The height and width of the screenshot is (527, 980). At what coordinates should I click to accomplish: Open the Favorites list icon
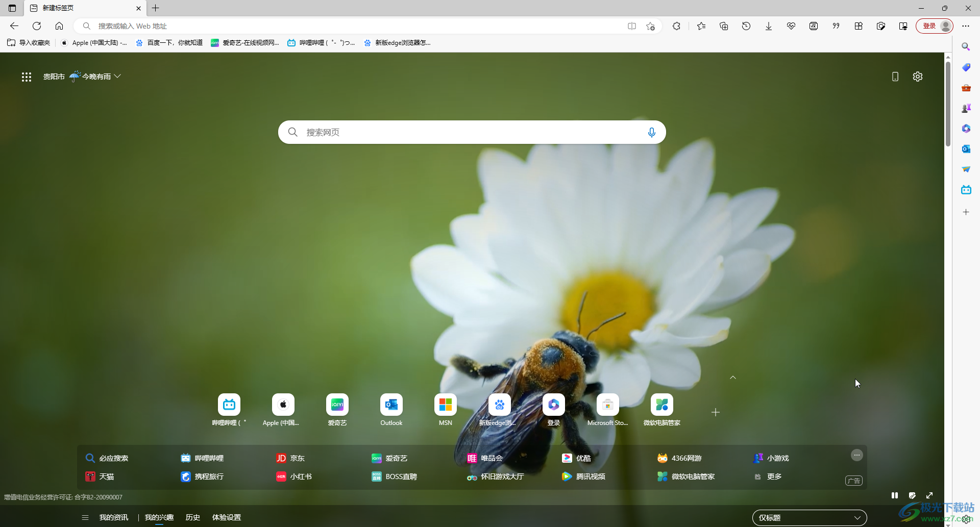(701, 26)
